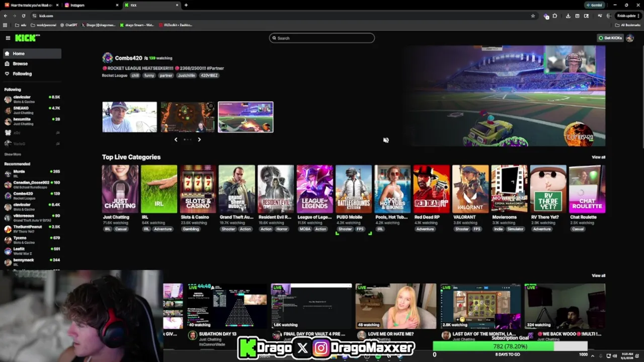Viewport: 644px width, 362px height.
Task: Open the browser Extensions puzzle icon
Action: click(x=555, y=16)
